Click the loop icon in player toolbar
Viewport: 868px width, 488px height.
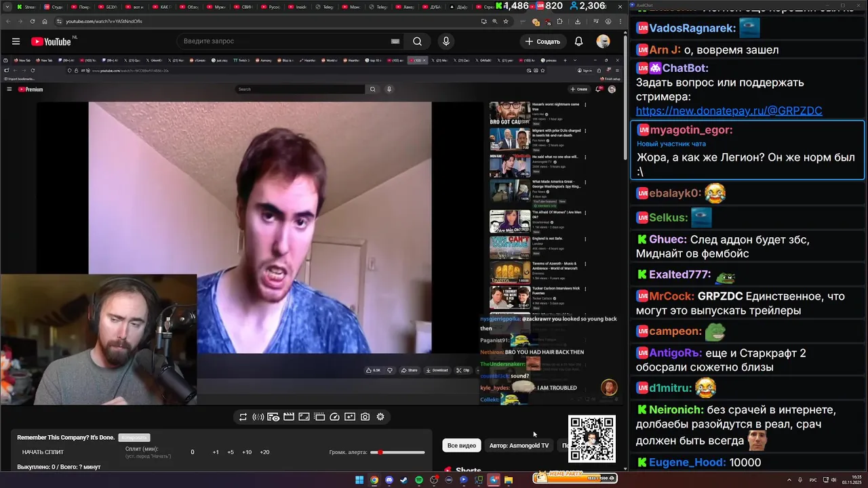coord(243,417)
